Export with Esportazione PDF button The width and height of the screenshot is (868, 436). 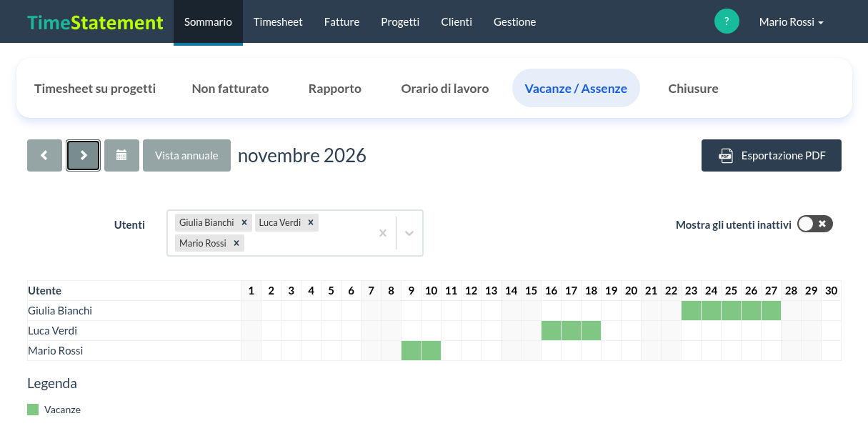772,155
